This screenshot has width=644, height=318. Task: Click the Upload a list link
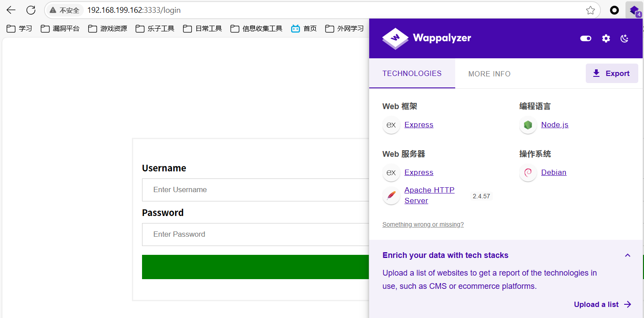pos(603,304)
